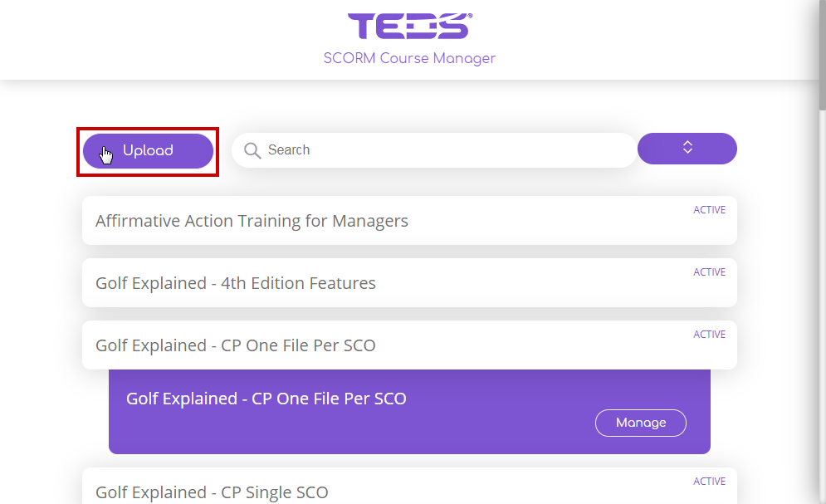The image size is (826, 504).
Task: Click the SCORM Course Manager heading
Action: pyautogui.click(x=409, y=59)
